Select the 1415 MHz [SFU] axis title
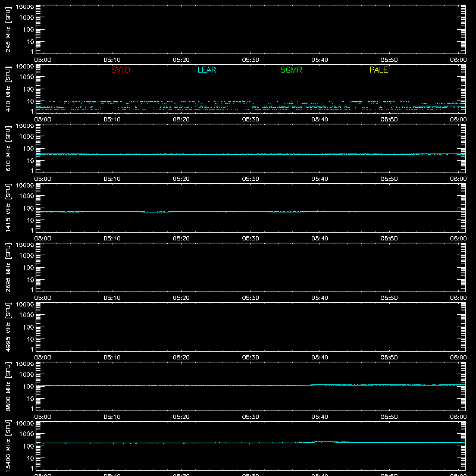The width and height of the screenshot is (476, 476). (8, 208)
